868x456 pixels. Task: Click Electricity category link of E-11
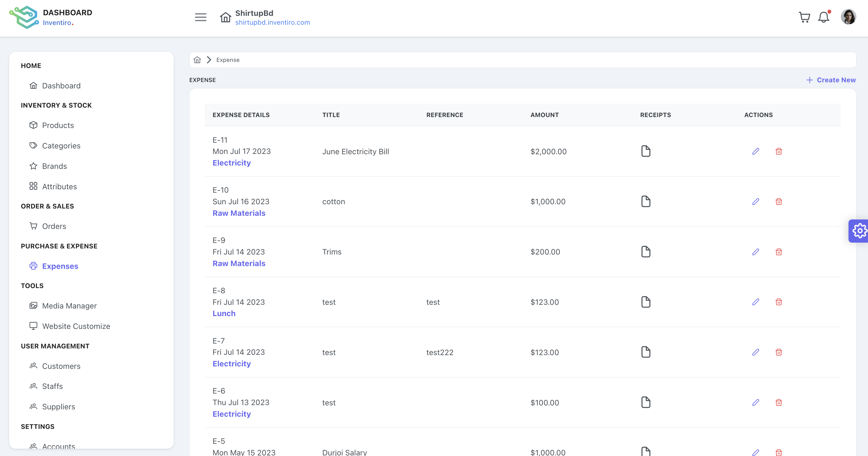(x=232, y=163)
